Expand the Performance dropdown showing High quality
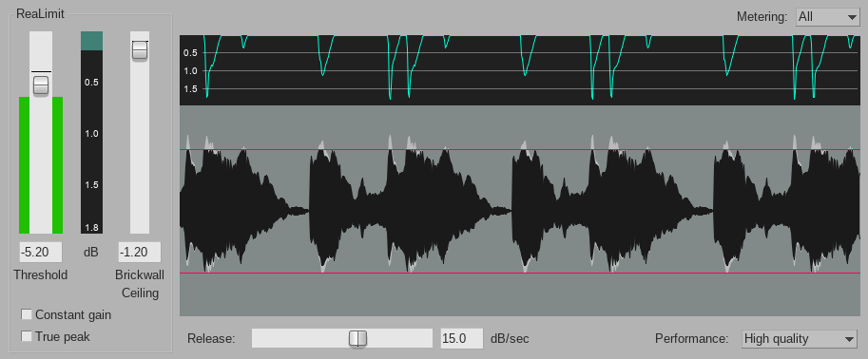868x359 pixels. tap(800, 338)
